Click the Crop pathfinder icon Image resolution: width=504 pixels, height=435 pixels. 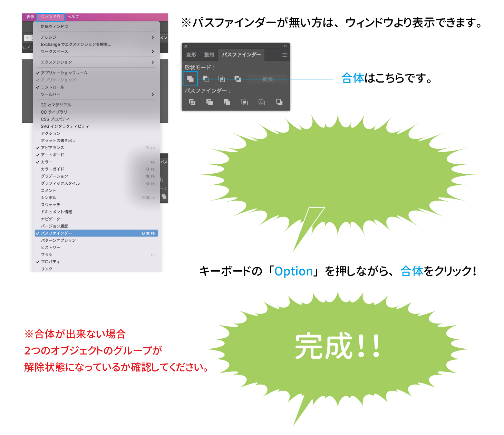[244, 102]
